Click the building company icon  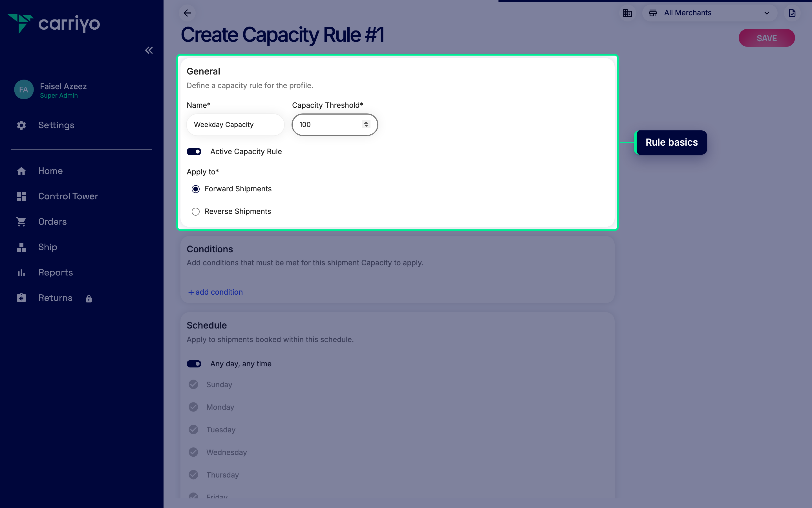[x=627, y=13]
